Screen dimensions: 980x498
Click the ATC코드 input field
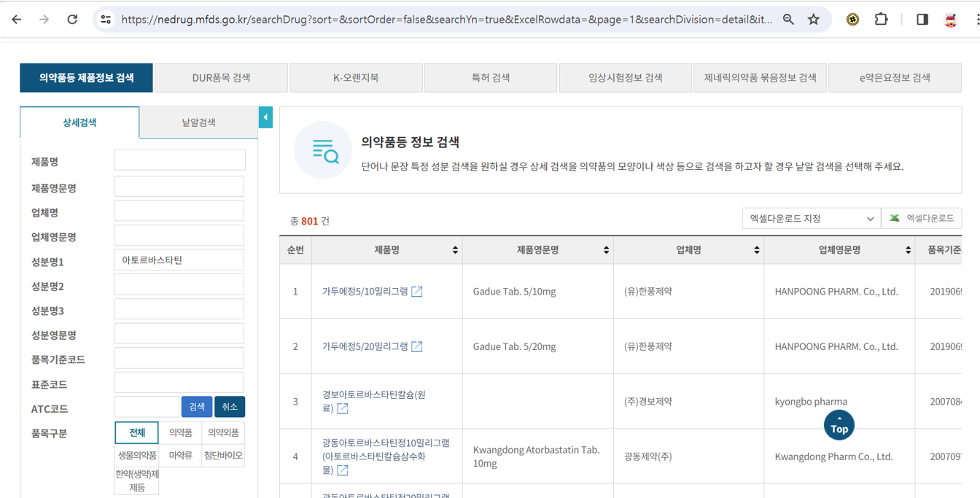coord(147,407)
